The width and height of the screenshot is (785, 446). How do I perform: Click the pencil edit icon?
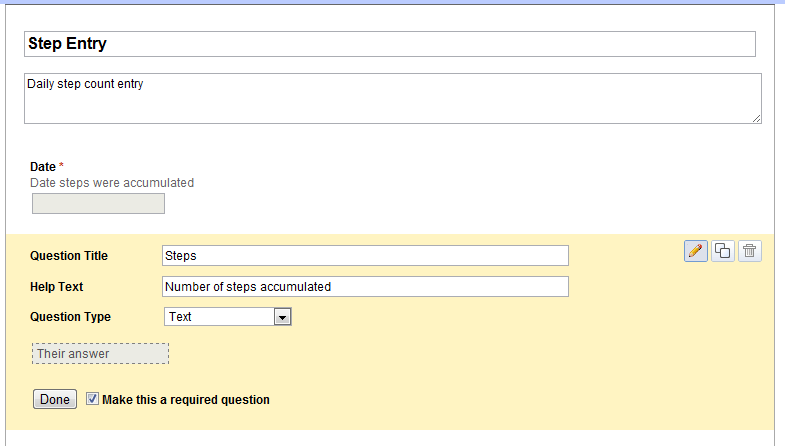click(x=696, y=251)
